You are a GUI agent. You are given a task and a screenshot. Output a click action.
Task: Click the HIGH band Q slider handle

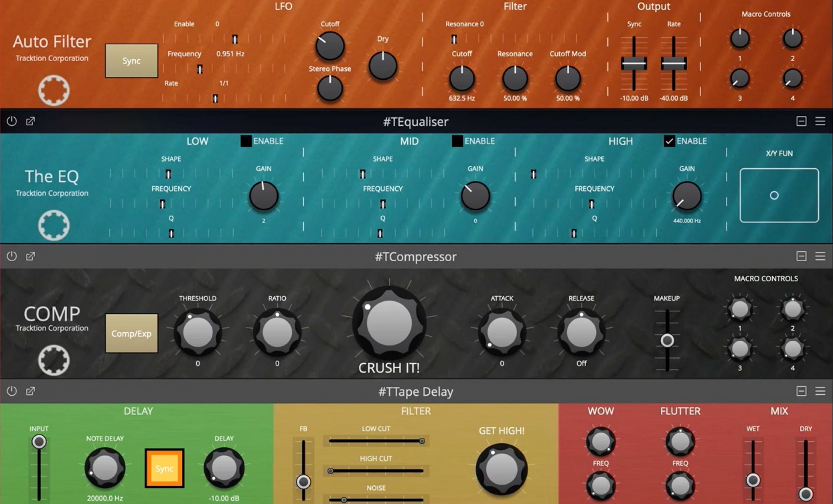point(574,233)
